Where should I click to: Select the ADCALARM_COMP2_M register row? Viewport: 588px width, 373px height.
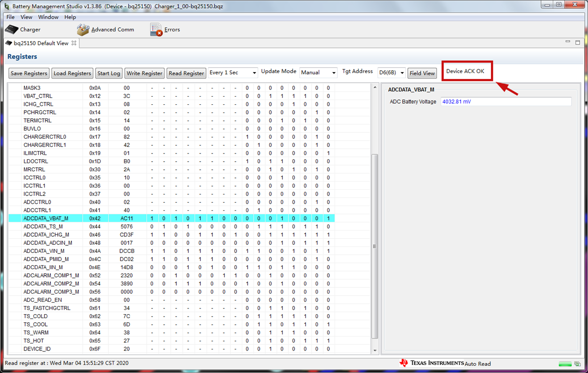[x=171, y=284]
